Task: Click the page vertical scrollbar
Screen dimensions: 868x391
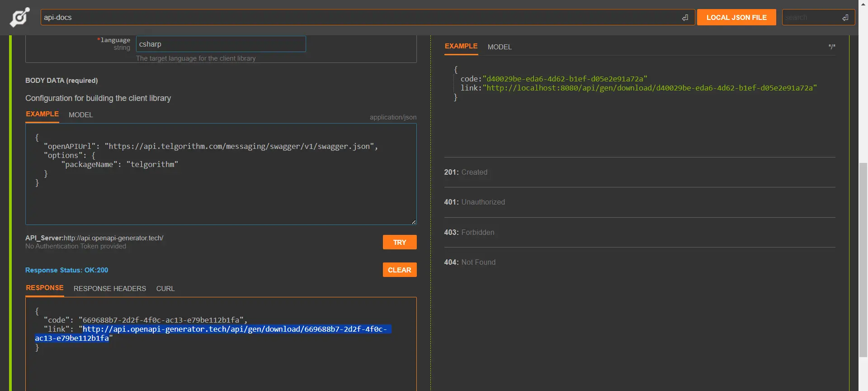Action: tap(863, 260)
